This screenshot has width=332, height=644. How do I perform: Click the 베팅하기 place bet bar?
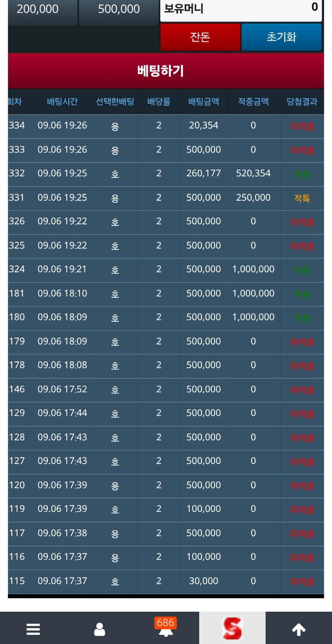coord(166,71)
